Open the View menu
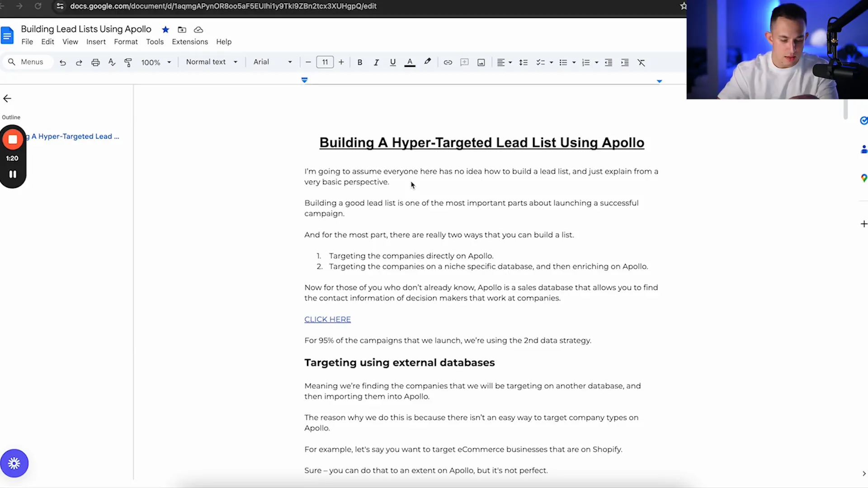The image size is (868, 488). (70, 42)
